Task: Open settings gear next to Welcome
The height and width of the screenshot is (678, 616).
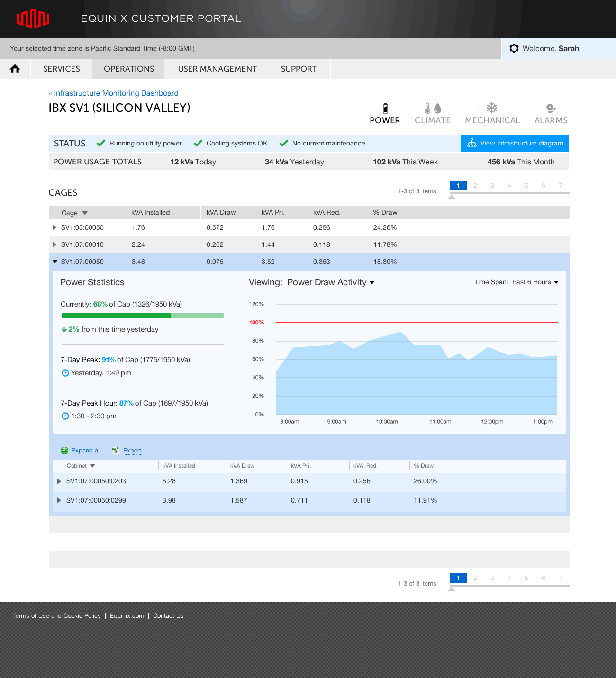Action: tap(514, 48)
